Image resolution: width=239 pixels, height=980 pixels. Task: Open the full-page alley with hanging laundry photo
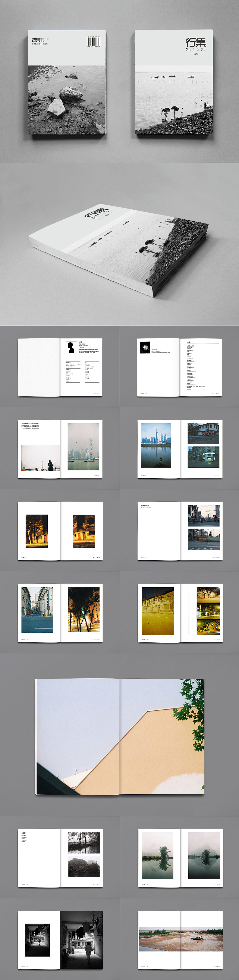click(x=81, y=940)
